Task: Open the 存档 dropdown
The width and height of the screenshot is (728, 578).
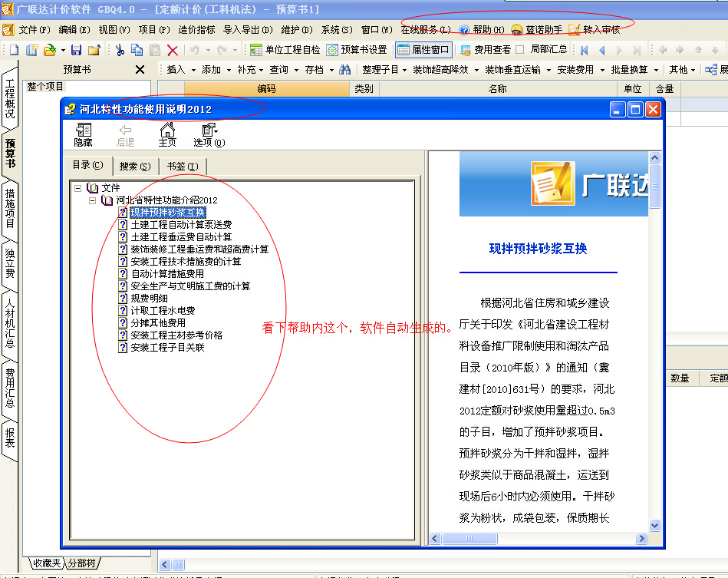Action: click(x=318, y=70)
